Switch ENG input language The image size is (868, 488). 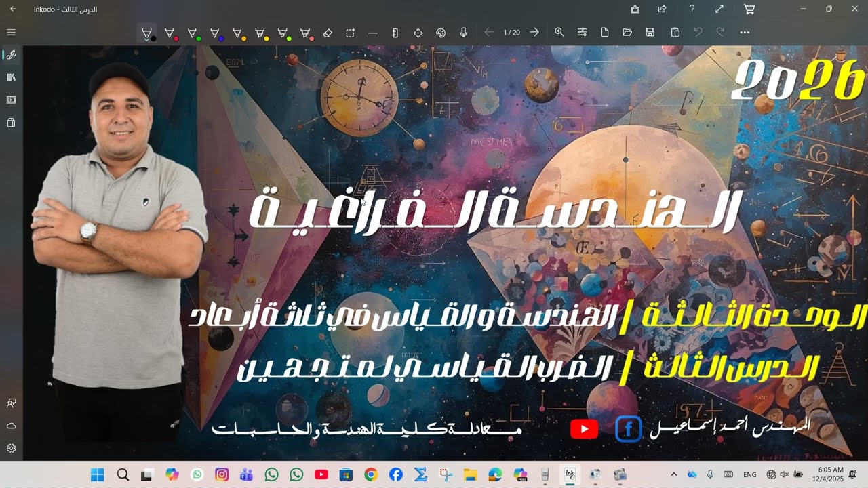coord(750,474)
